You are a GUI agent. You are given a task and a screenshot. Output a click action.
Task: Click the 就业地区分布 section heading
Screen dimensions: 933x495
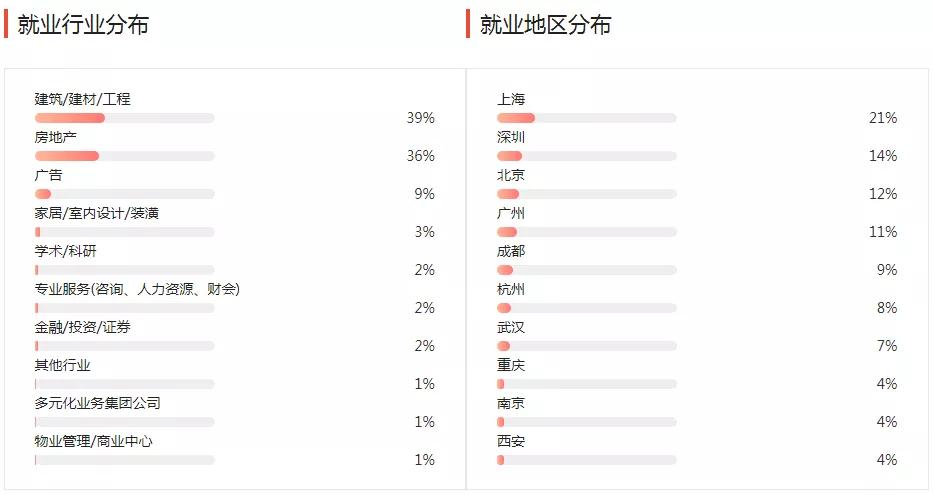pos(545,25)
